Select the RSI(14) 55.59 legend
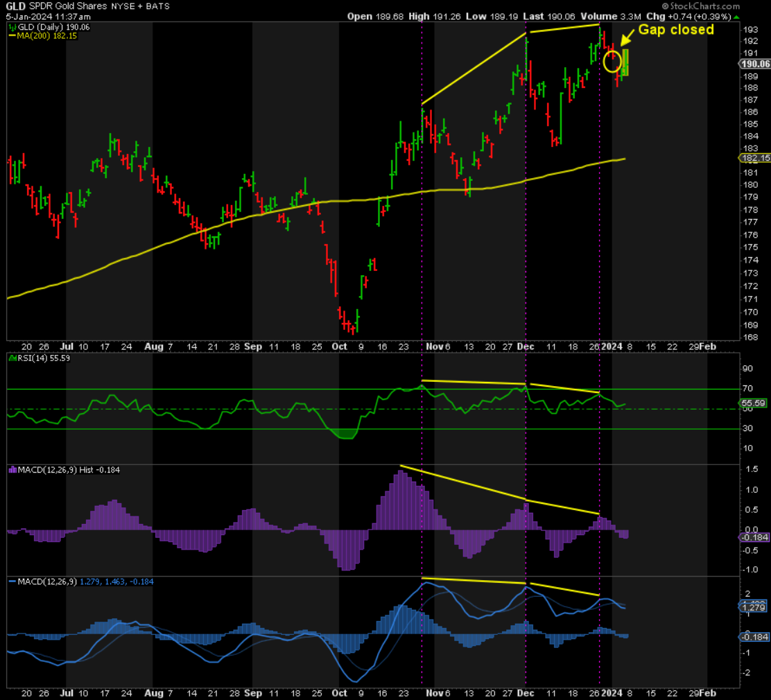 click(44, 358)
